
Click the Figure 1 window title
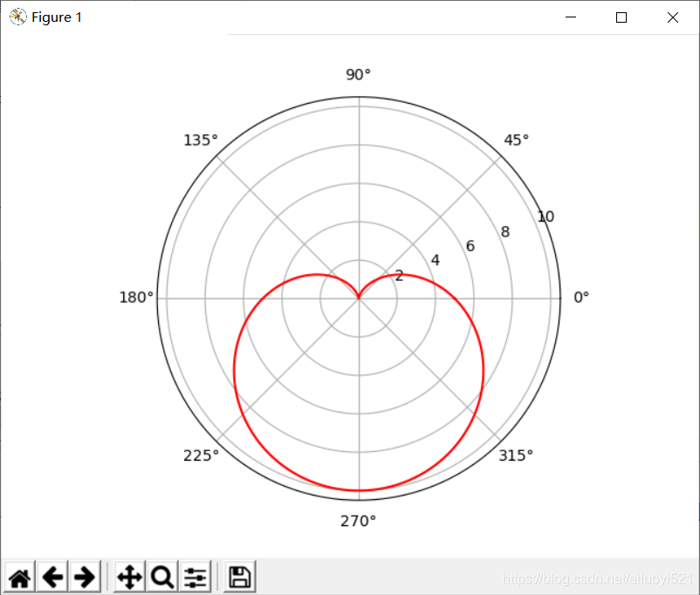pos(57,17)
